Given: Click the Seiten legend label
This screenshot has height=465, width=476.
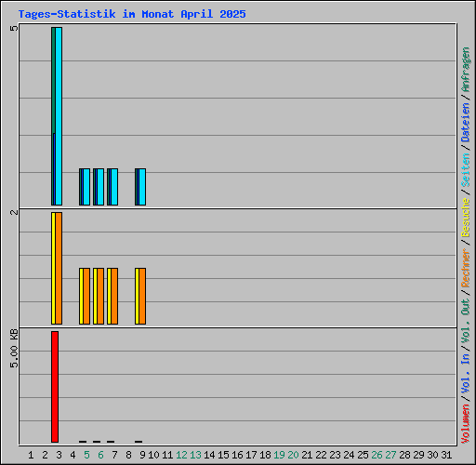Looking at the screenshot, I should (466, 170).
